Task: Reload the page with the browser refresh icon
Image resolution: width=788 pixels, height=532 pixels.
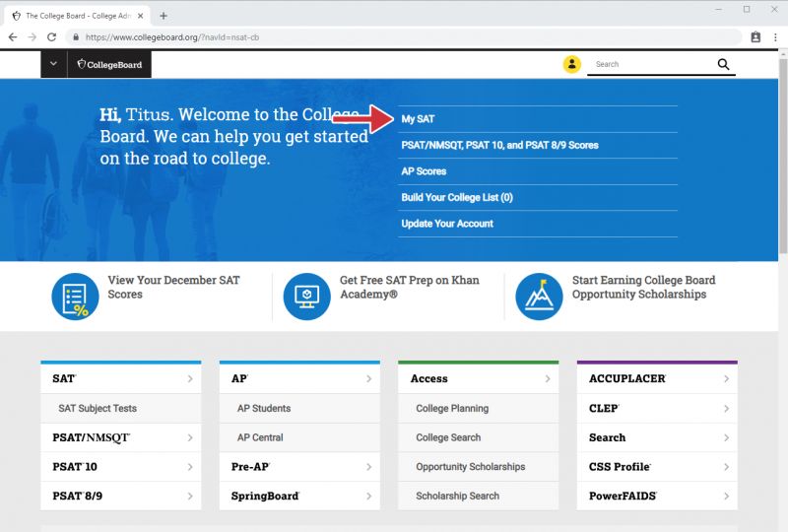Action: pos(51,36)
